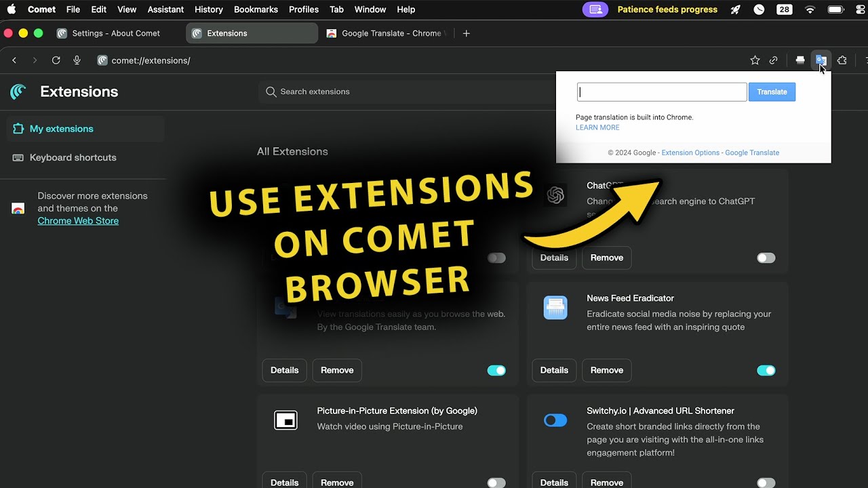
Task: Click the copy link icon in toolbar
Action: (773, 60)
